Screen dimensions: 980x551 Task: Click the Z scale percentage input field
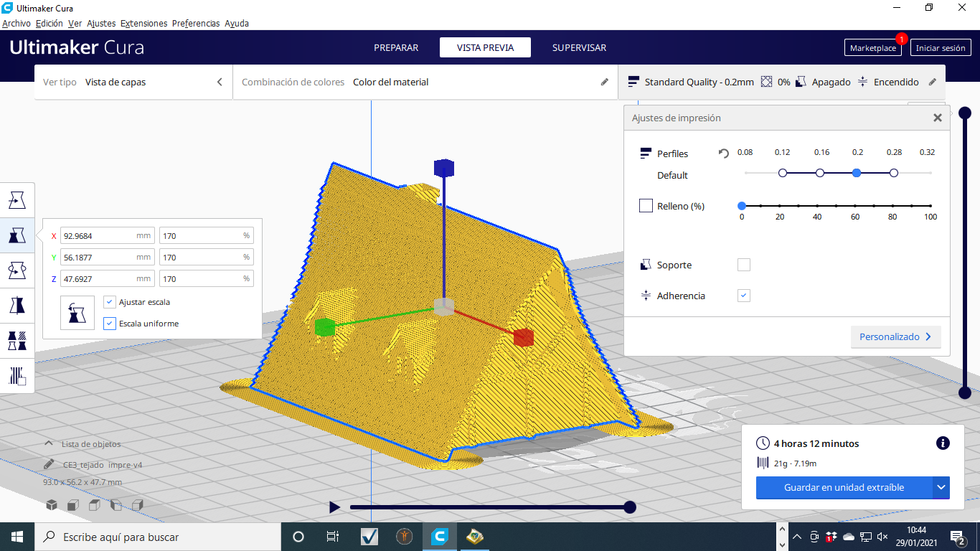[x=207, y=278]
